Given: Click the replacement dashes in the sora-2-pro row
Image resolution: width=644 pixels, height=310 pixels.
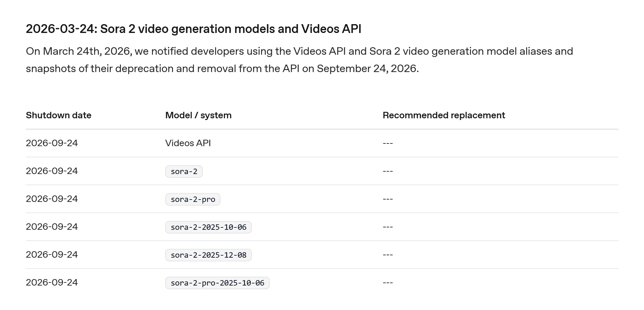Looking at the screenshot, I should tap(388, 199).
